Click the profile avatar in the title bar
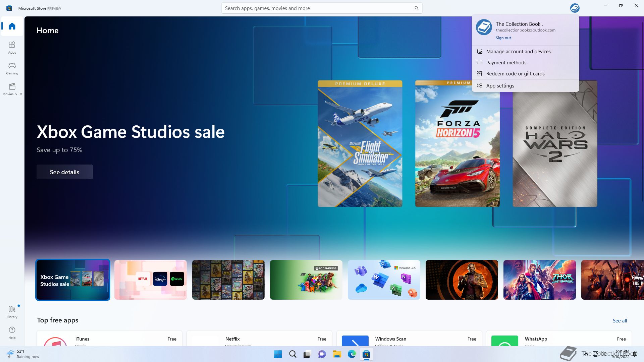 tap(575, 8)
